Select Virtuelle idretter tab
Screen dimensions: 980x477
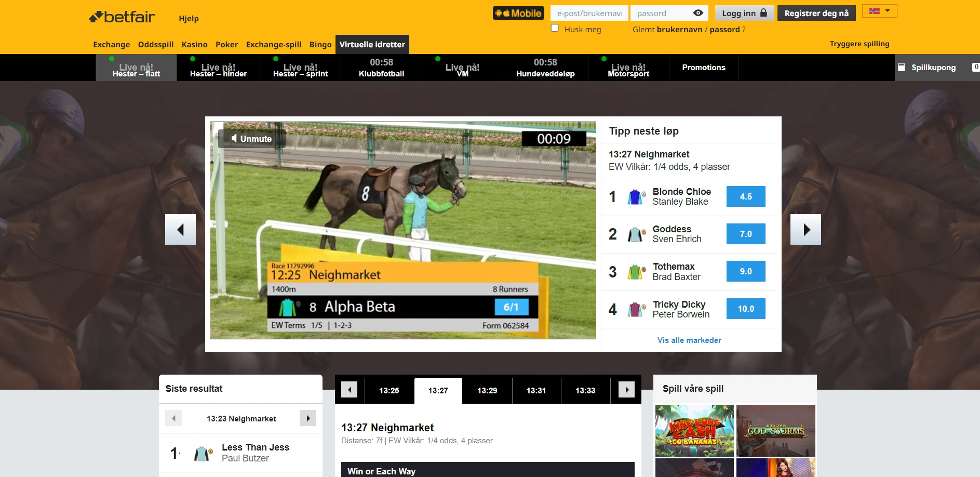click(372, 44)
